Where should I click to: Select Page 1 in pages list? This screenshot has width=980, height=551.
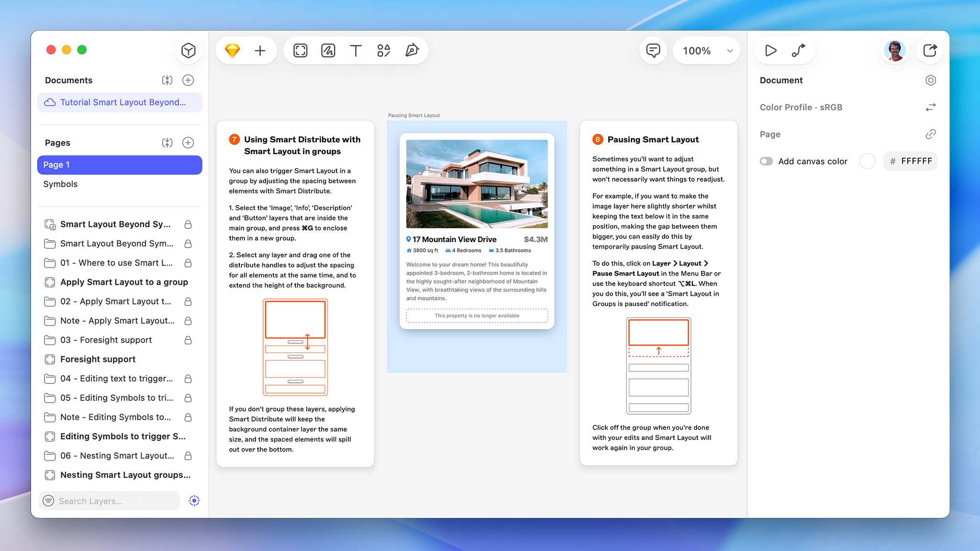tap(120, 165)
